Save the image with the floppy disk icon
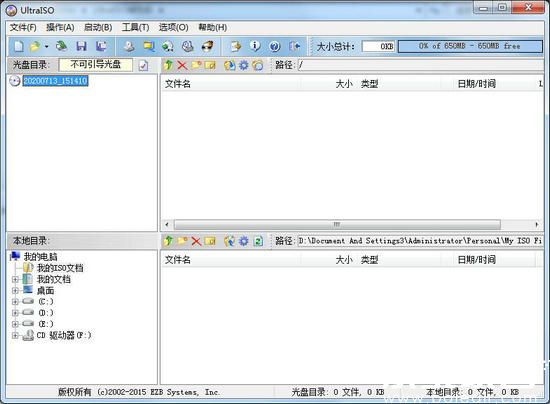The image size is (550, 404). pos(81,46)
